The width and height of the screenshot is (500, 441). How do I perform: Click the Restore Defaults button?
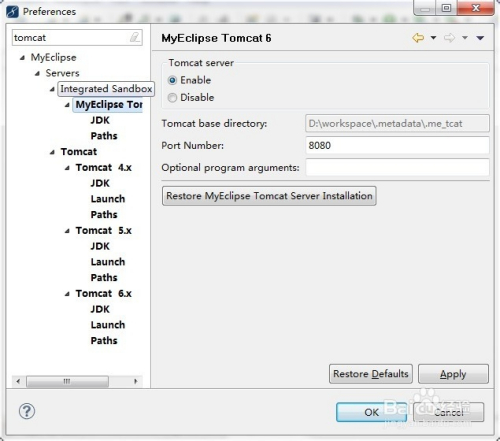(371, 374)
